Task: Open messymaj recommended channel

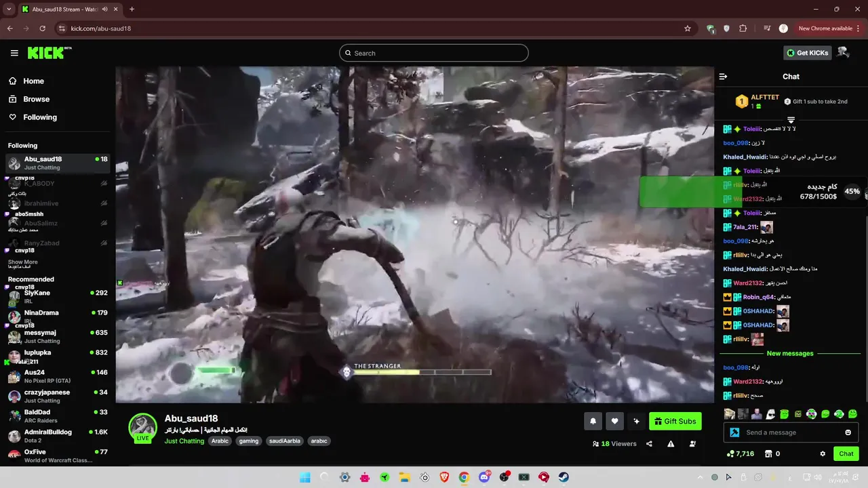Action: pyautogui.click(x=58, y=337)
